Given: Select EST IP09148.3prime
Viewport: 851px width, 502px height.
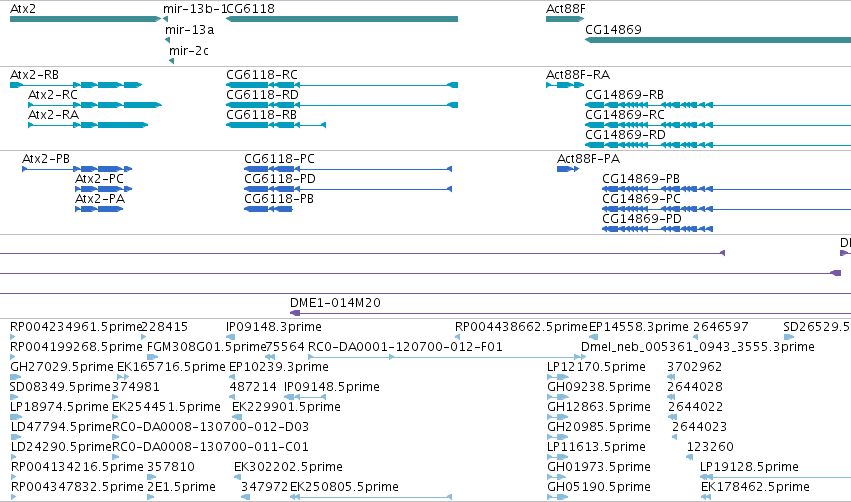Looking at the screenshot, I should pos(274,327).
